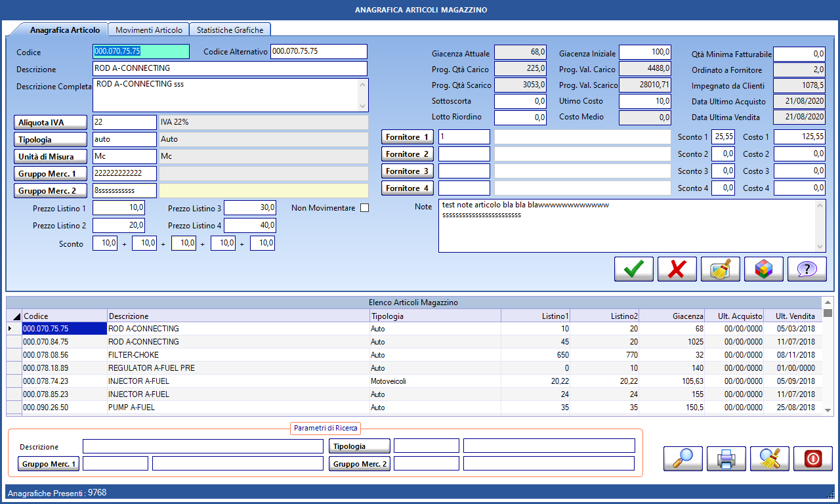Toggle the Non Movimentare checkbox

(365, 208)
